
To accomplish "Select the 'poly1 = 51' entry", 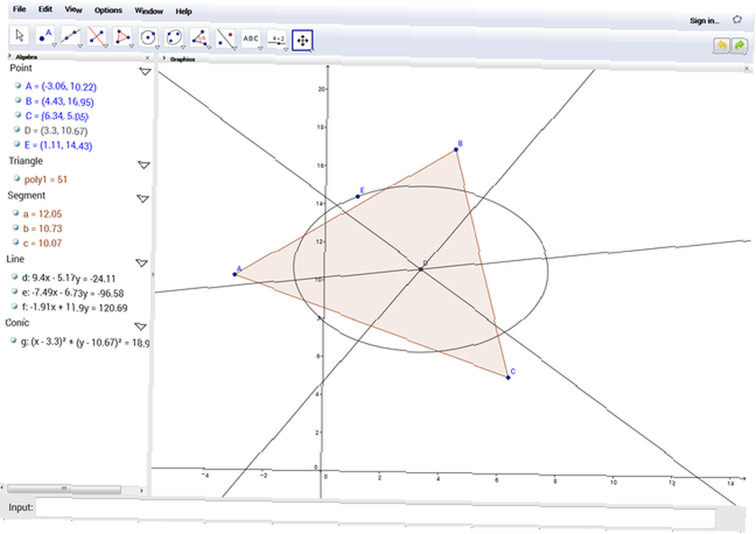I will tap(46, 179).
